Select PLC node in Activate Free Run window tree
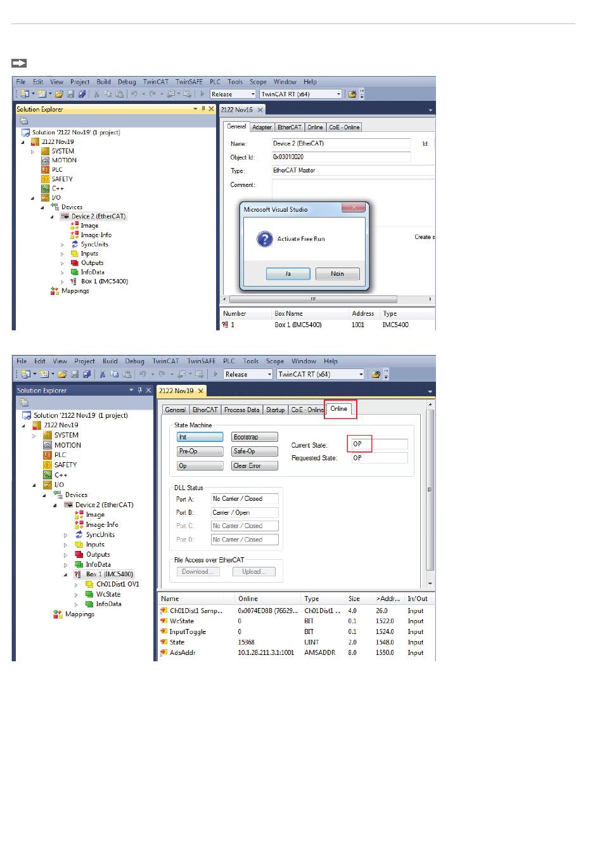This screenshot has width=602, height=868. click(57, 169)
